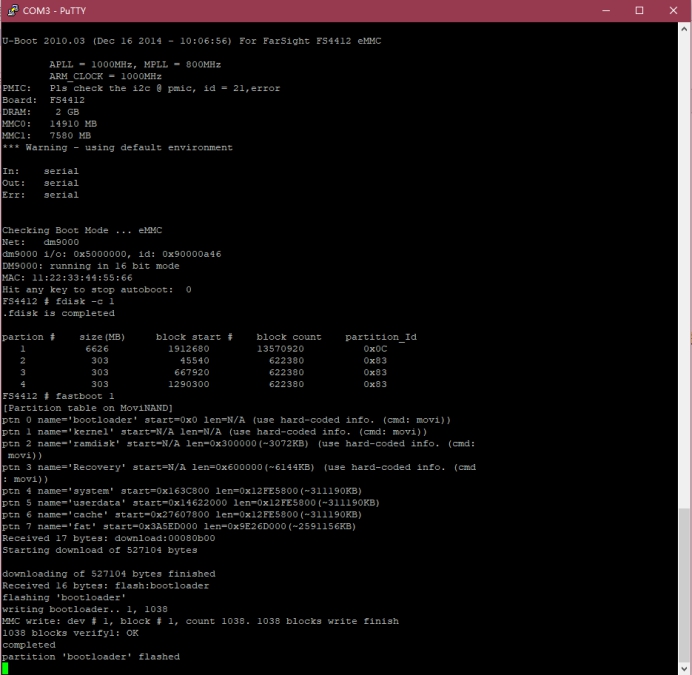This screenshot has width=692, height=675.
Task: Click the 'Warning - using default environment' line
Action: pyautogui.click(x=117, y=147)
